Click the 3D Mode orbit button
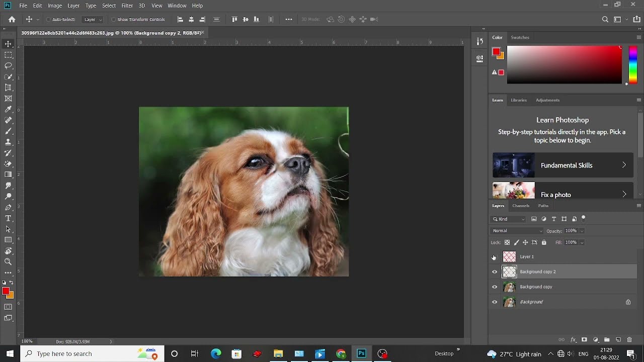 (x=330, y=19)
